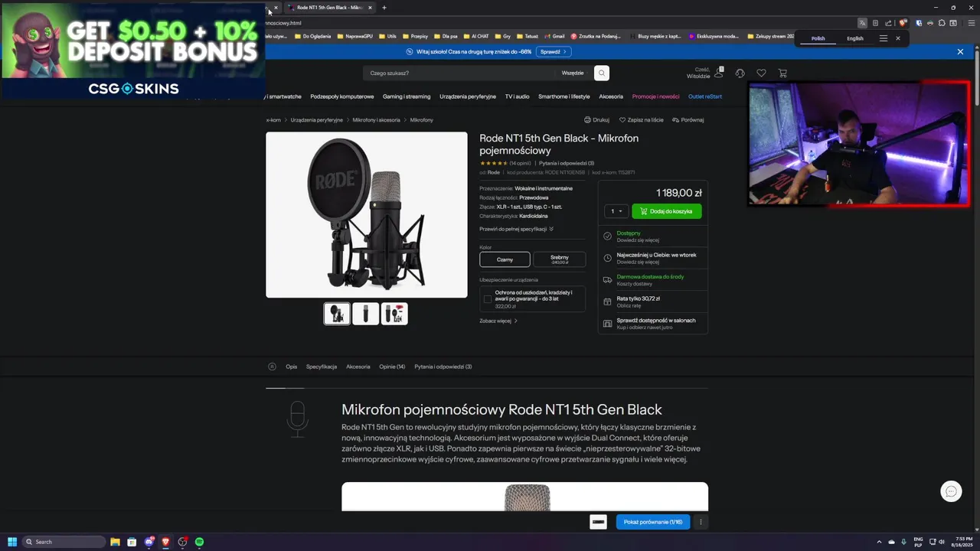Viewport: 980px width, 551px height.
Task: Select the first product thumbnail
Action: [337, 314]
